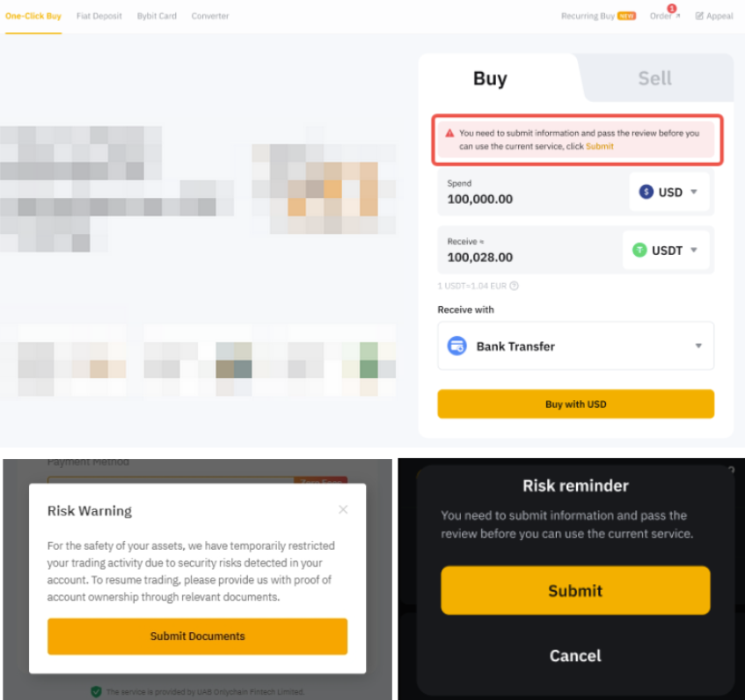Click the Submit Documents button

tap(197, 636)
